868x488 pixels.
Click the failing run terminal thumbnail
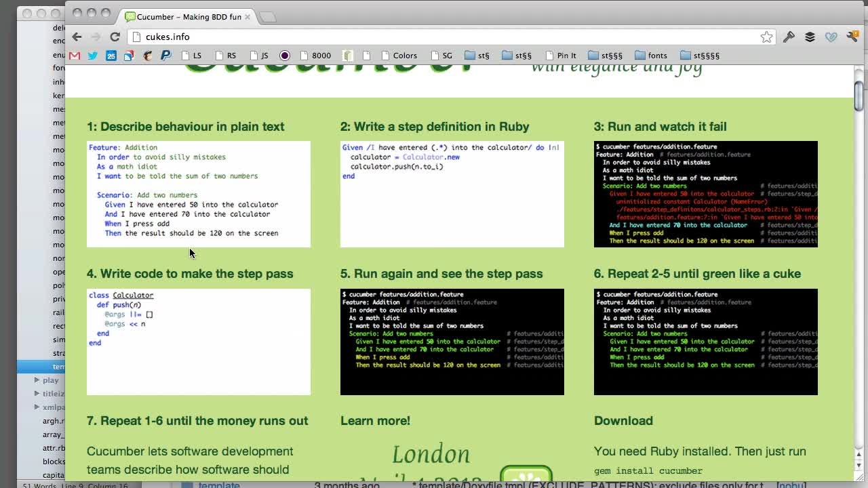pyautogui.click(x=706, y=194)
